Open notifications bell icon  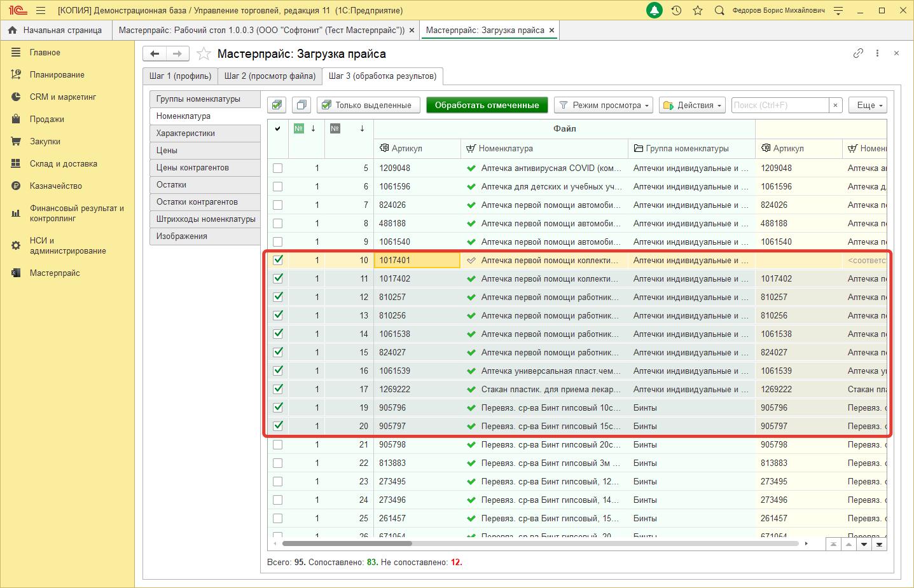click(x=654, y=10)
